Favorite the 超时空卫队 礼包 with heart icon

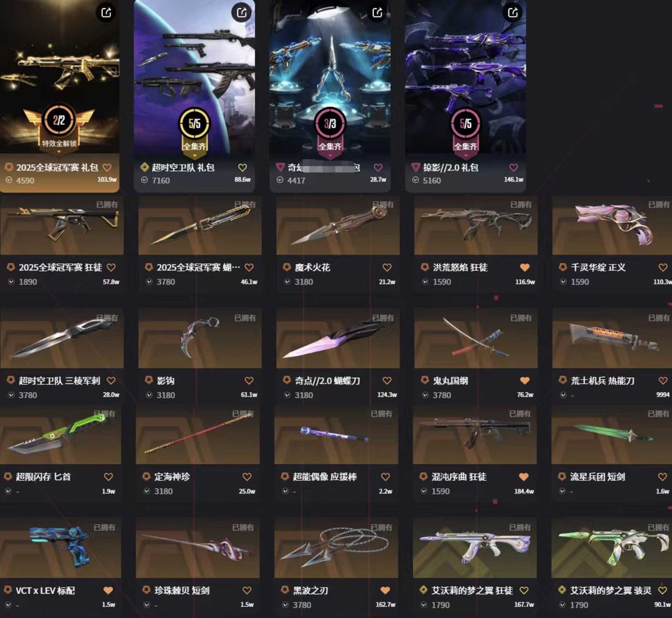[243, 167]
